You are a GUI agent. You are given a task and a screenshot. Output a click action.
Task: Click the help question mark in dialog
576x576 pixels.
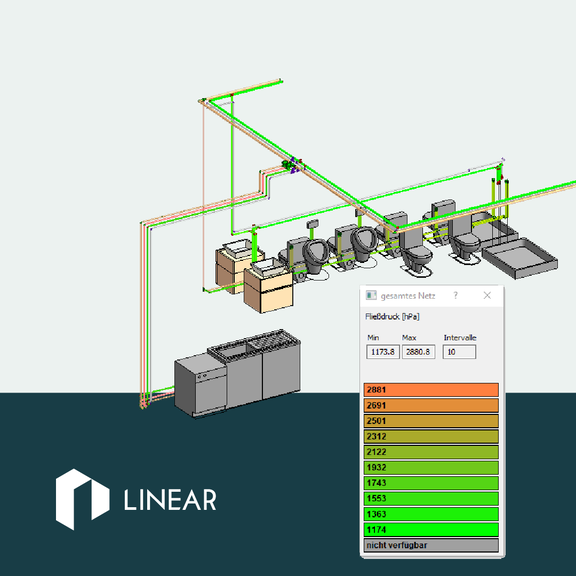pyautogui.click(x=456, y=295)
